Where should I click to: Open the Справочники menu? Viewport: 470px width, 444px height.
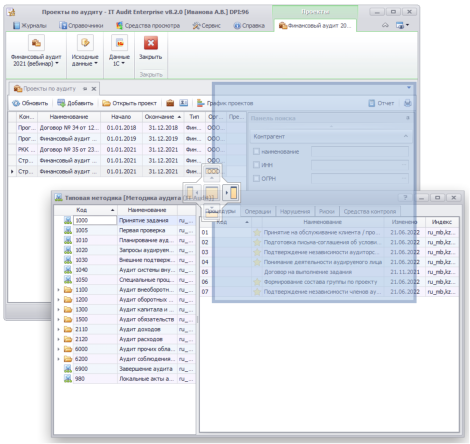(x=81, y=26)
